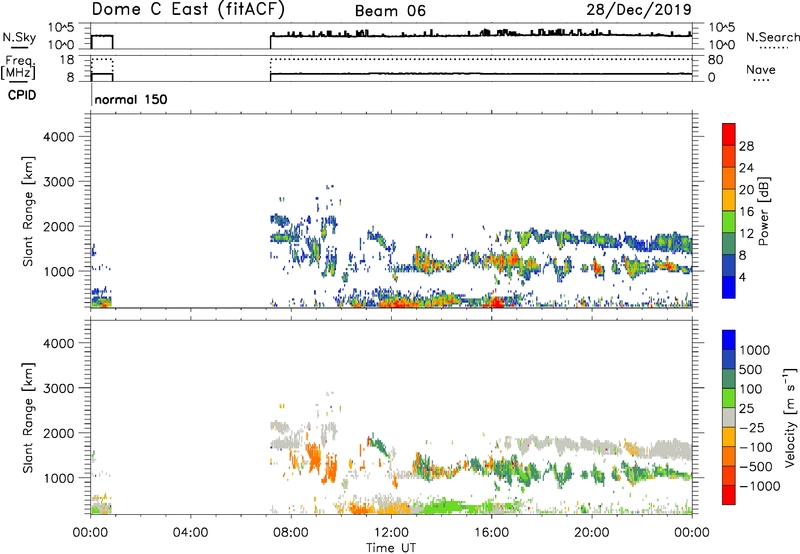Click the "-1000" value on Velocity colorbar
Screen dimensions: 800x554
point(760,486)
